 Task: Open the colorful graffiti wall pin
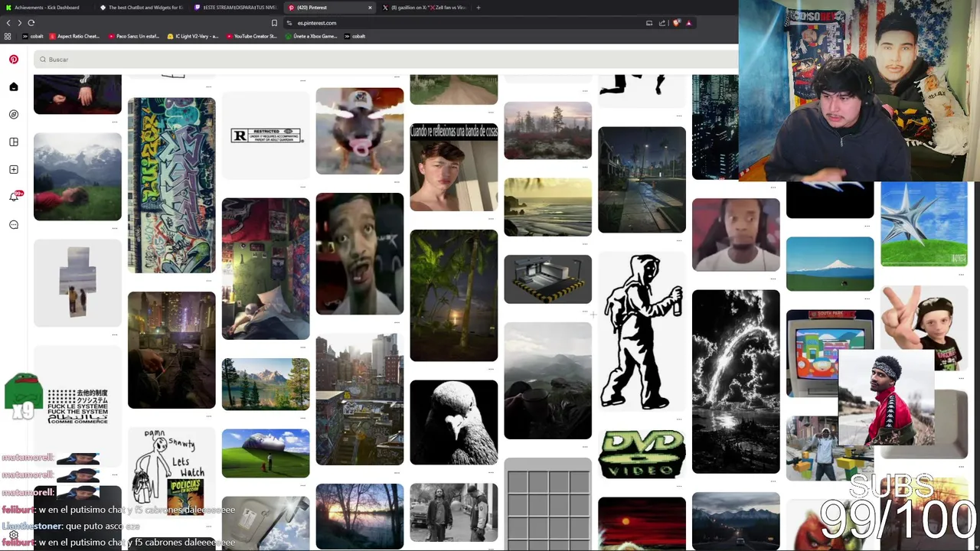tap(171, 185)
